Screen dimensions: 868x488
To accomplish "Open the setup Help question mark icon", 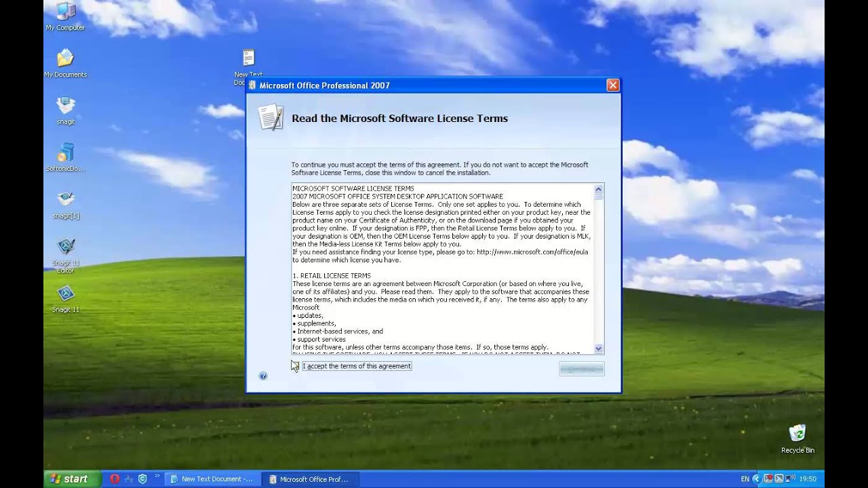I will pyautogui.click(x=263, y=375).
